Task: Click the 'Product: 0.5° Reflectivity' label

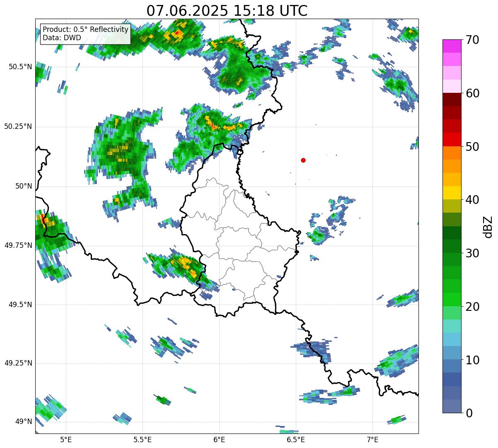Action: (85, 30)
